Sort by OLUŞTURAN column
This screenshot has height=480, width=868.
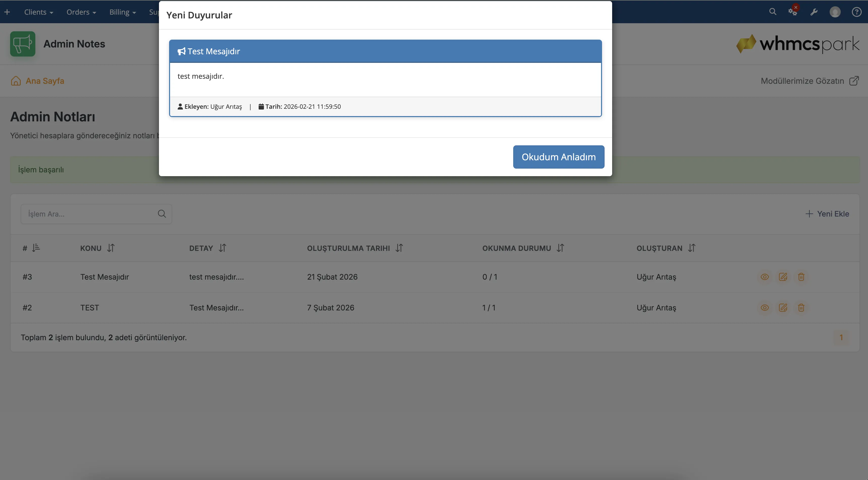666,248
